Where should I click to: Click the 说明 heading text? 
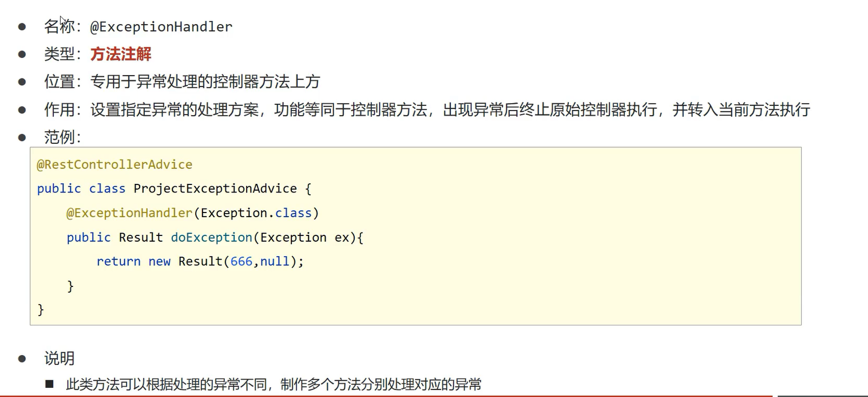coord(60,359)
